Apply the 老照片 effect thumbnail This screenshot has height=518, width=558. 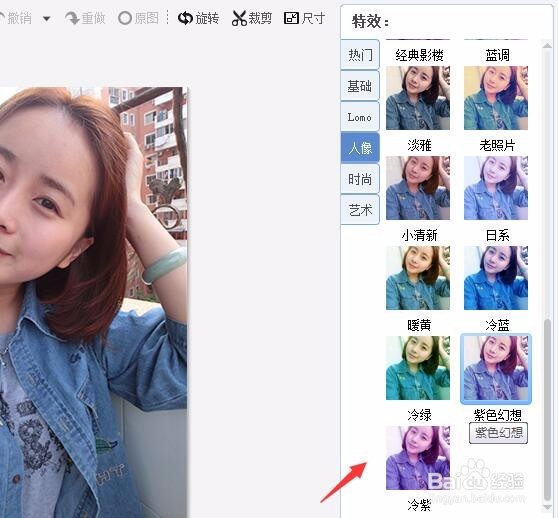tap(496, 98)
